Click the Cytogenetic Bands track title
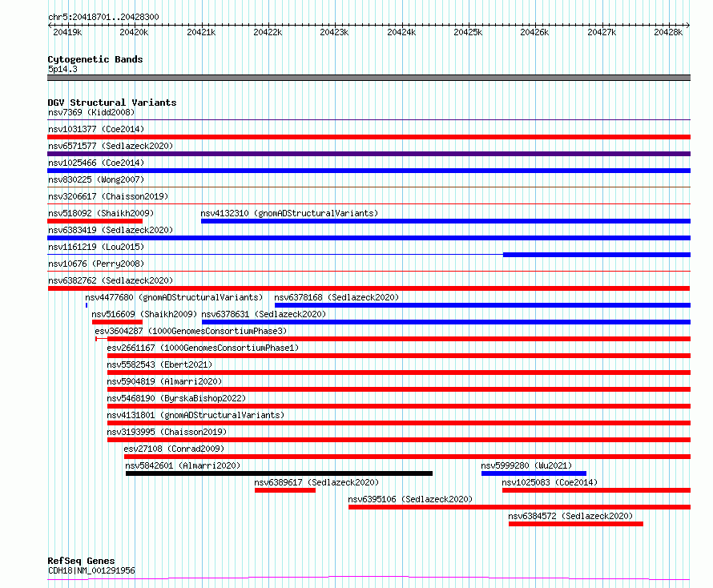The width and height of the screenshot is (713, 588). 95,59
